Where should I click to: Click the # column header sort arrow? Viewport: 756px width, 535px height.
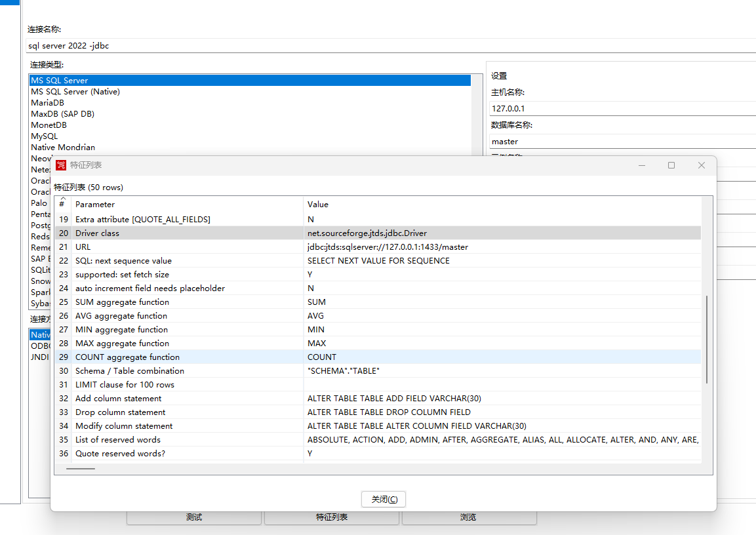pos(63,199)
